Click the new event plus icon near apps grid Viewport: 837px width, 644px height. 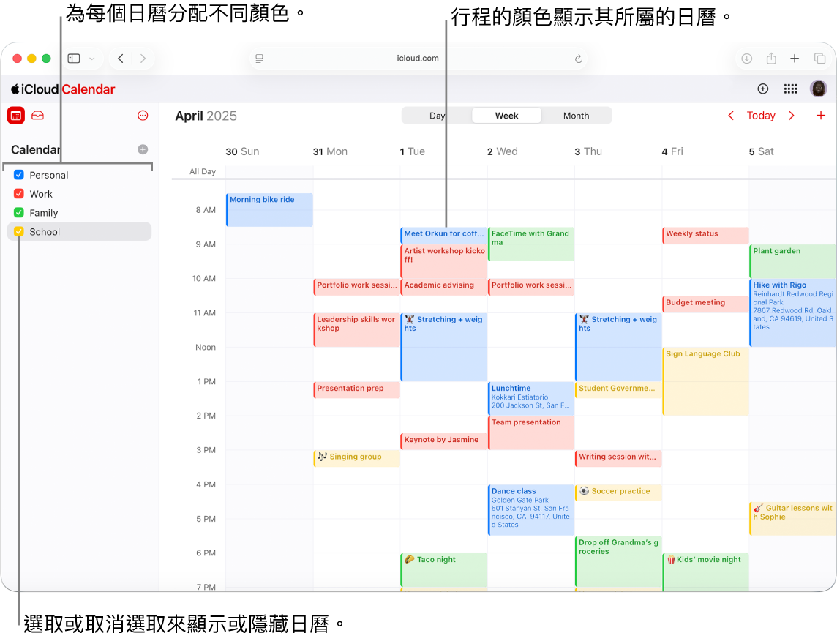762,89
